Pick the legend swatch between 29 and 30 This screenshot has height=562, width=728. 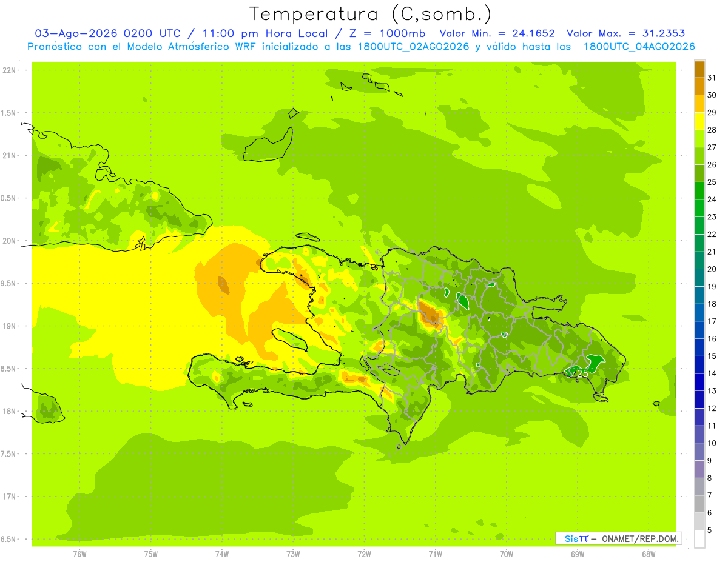[699, 104]
